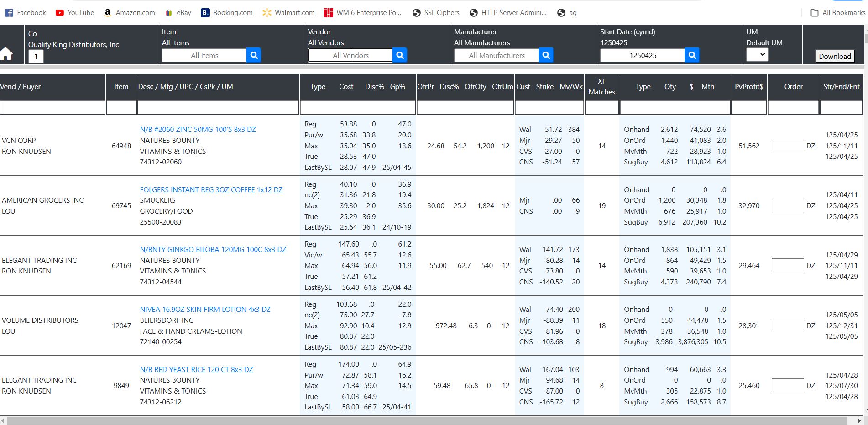Click the Desc / Mfg filter field
868x425 pixels.
coord(218,107)
